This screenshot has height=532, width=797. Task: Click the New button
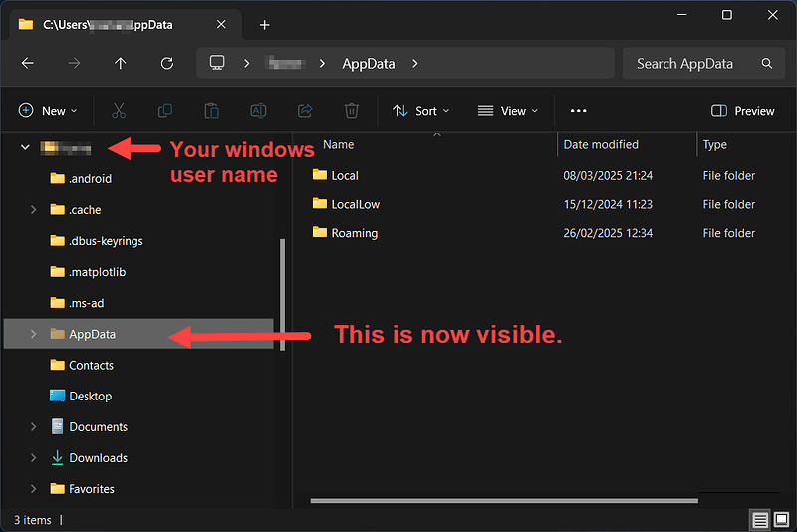pos(47,111)
